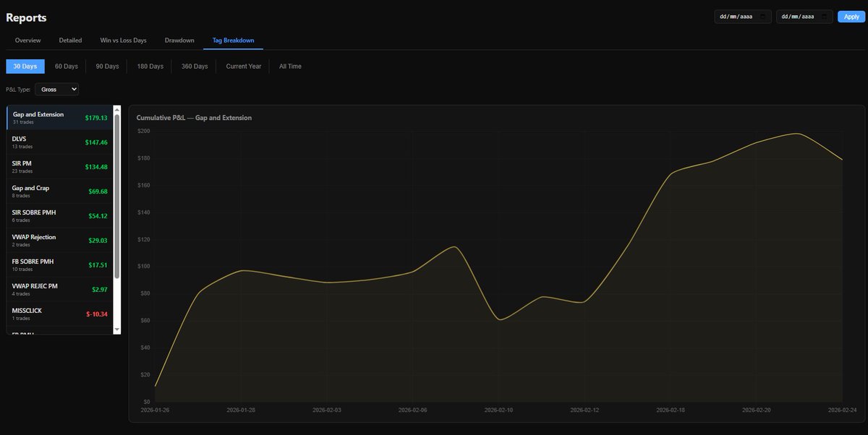The height and width of the screenshot is (435, 868).
Task: Show All Time range
Action: tap(290, 66)
